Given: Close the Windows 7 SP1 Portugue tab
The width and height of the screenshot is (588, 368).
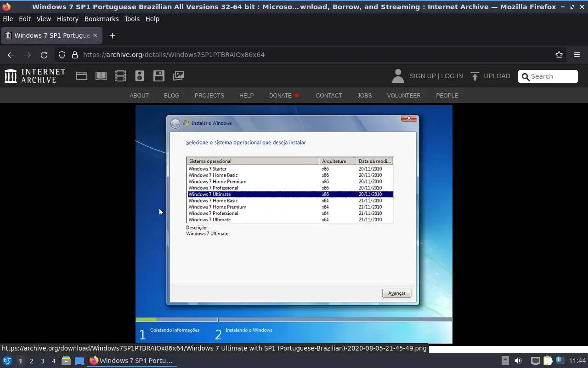Looking at the screenshot, I should click(95, 35).
